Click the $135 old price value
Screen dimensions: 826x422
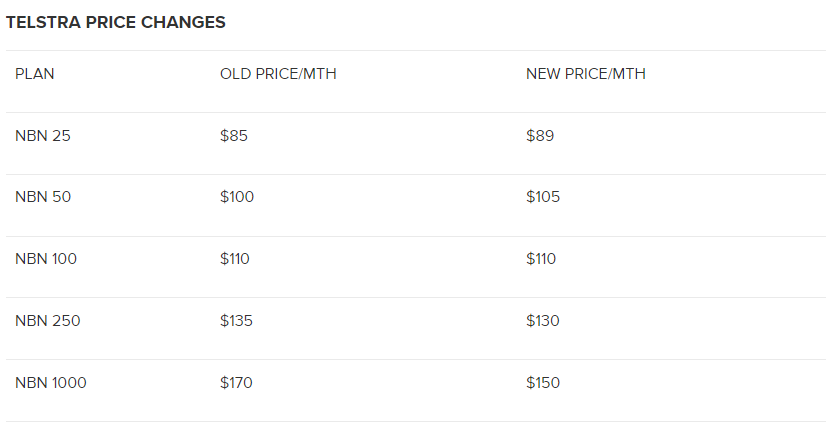237,321
